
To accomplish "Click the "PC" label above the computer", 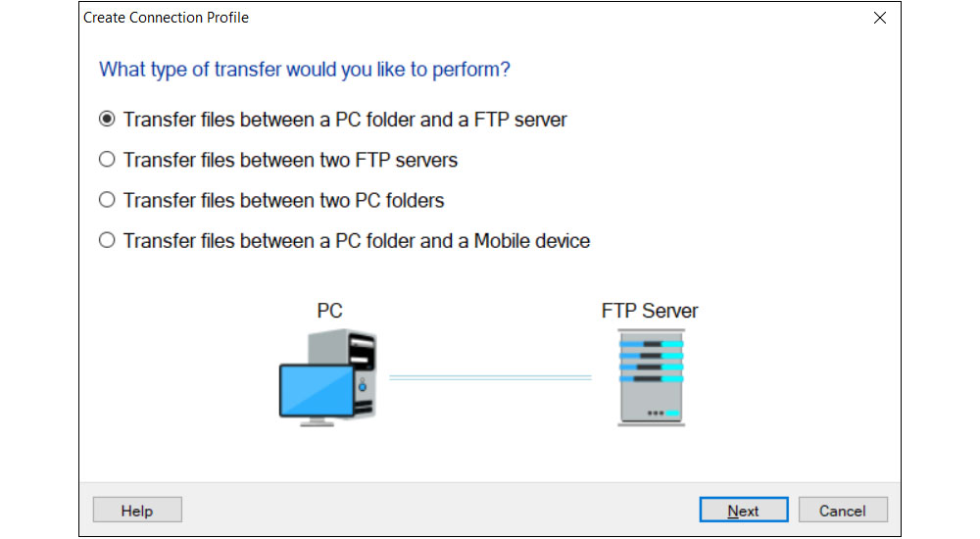I will tap(329, 312).
